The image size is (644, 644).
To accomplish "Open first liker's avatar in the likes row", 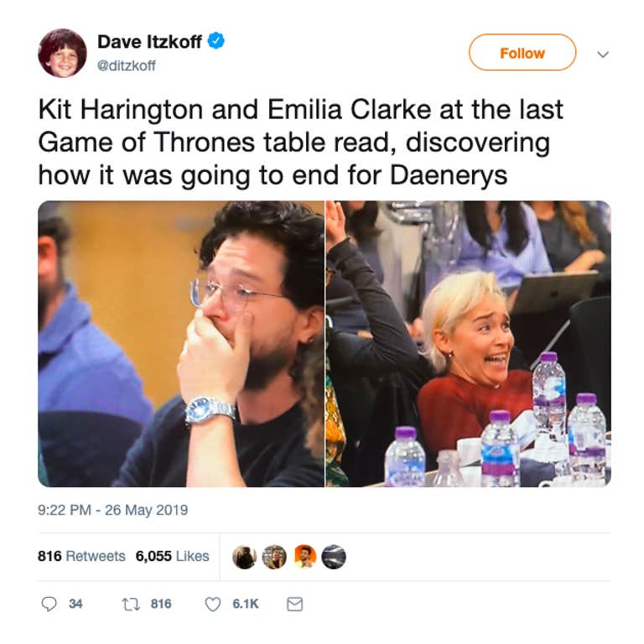I will (x=244, y=557).
